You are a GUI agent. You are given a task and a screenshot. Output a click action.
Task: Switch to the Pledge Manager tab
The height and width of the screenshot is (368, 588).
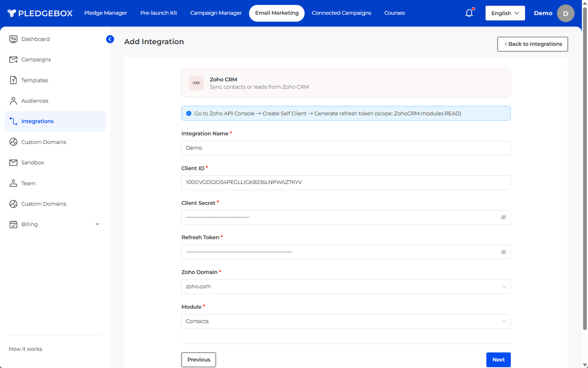[106, 13]
